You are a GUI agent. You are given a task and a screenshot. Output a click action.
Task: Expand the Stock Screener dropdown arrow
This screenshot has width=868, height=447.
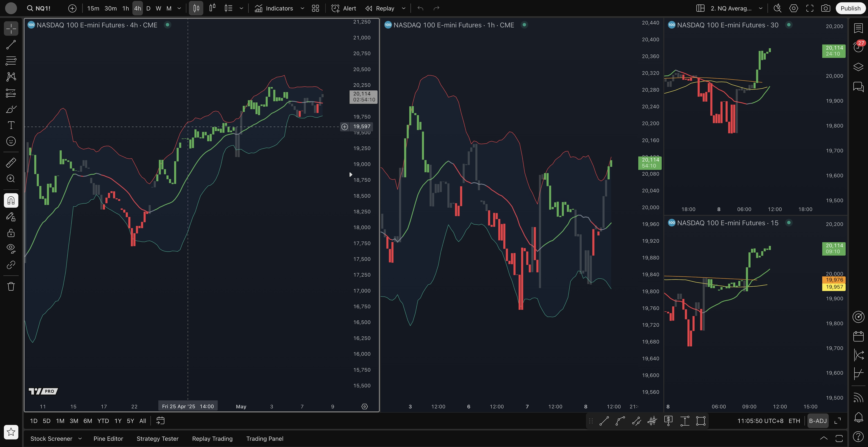[80, 439]
